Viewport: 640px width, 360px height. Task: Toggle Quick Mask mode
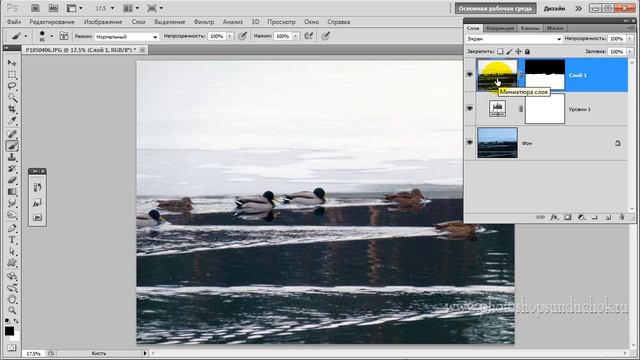(x=12, y=347)
